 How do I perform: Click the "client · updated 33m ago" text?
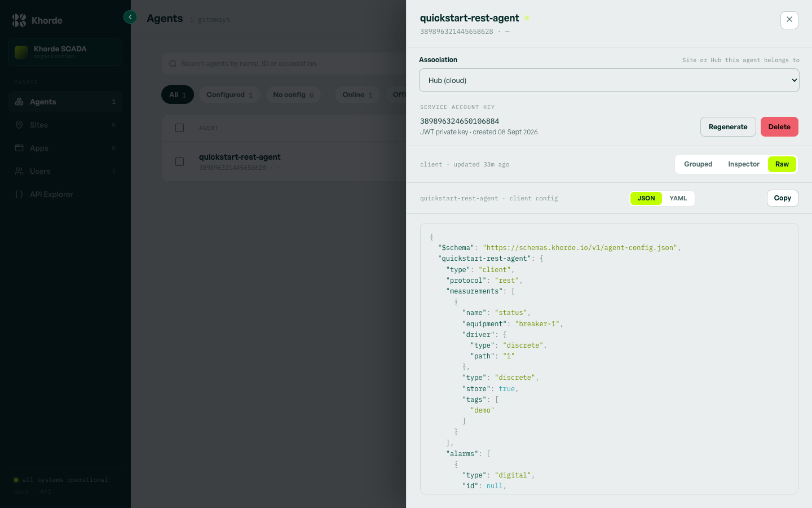click(465, 165)
